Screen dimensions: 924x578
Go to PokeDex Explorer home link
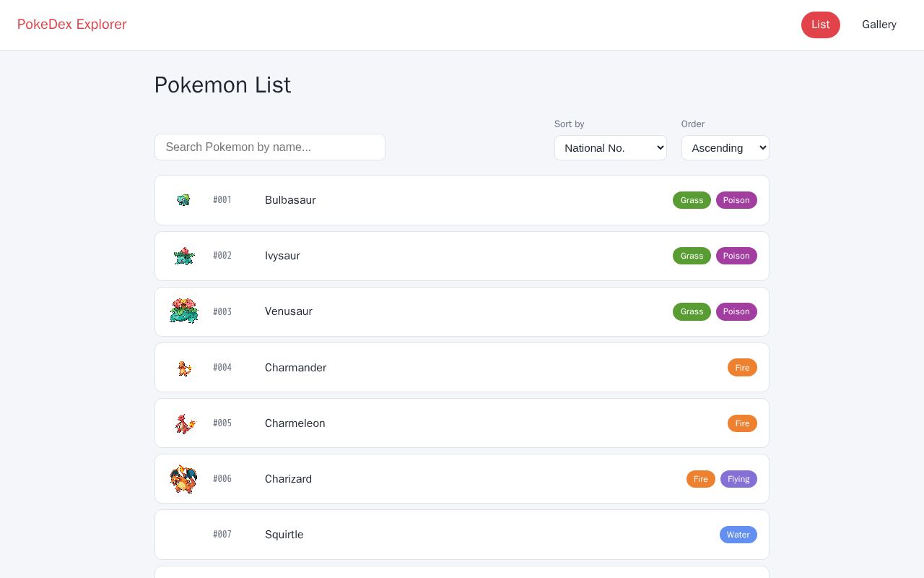coord(72,25)
